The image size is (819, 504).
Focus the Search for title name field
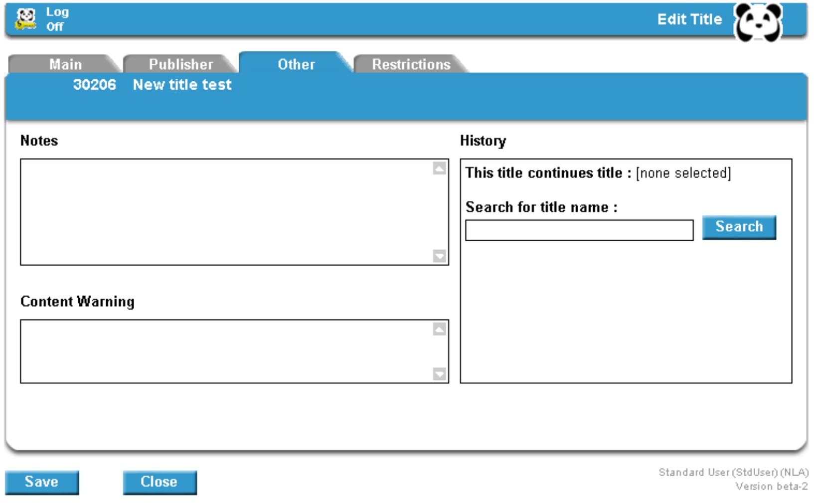(579, 230)
